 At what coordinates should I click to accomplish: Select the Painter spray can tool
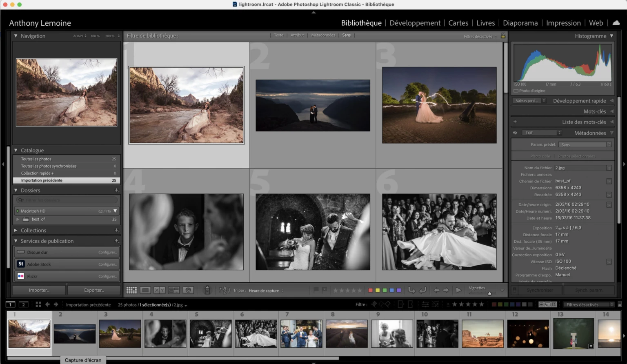(207, 290)
